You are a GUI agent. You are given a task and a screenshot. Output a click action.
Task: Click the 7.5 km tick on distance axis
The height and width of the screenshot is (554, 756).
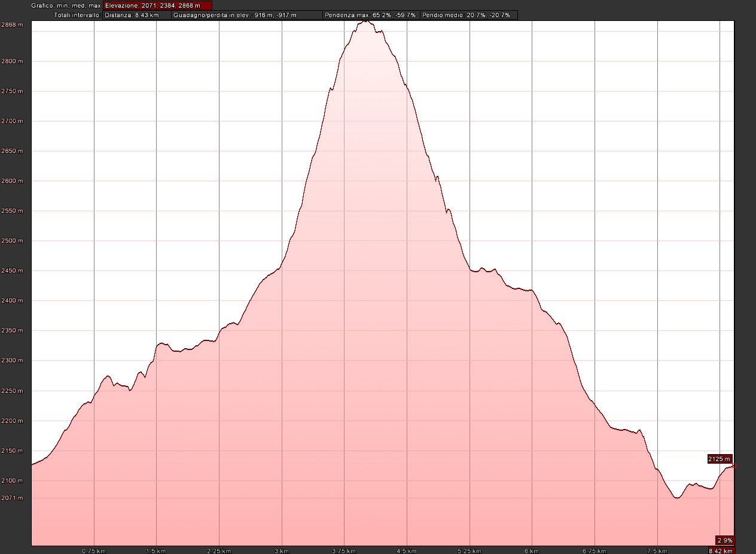(x=657, y=550)
